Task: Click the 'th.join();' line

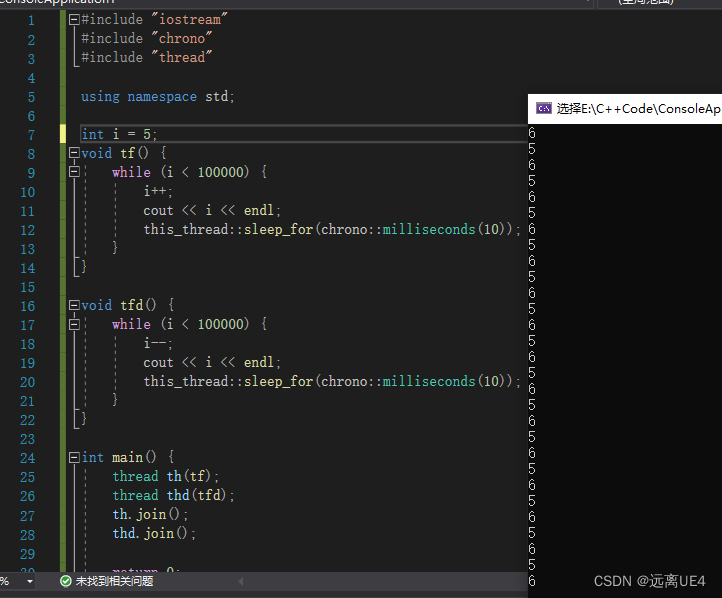Action: [x=150, y=514]
